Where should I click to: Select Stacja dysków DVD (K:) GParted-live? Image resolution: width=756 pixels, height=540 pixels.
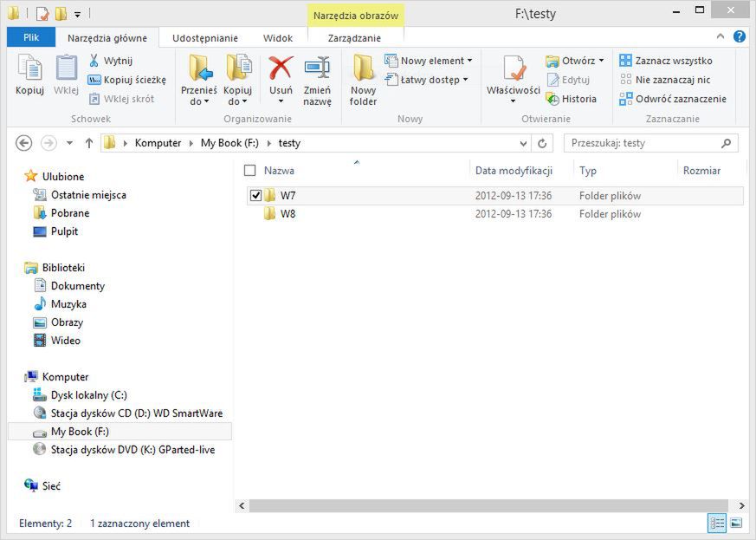click(132, 450)
